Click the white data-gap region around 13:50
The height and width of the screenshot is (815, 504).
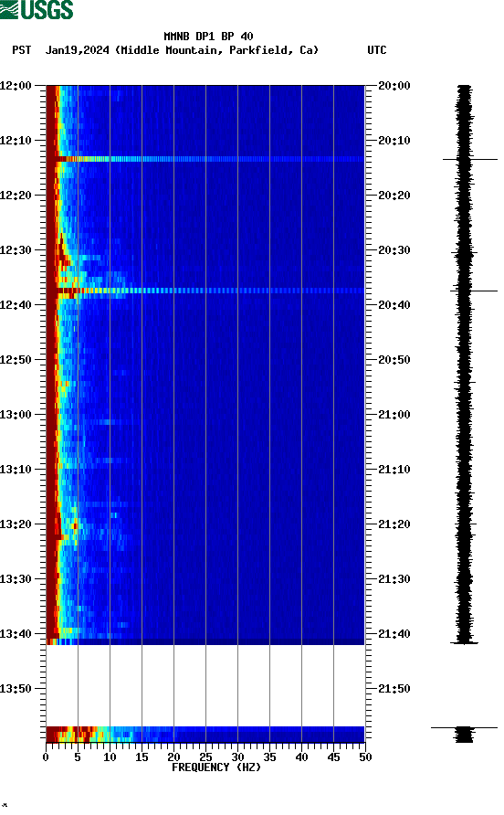coord(205,685)
